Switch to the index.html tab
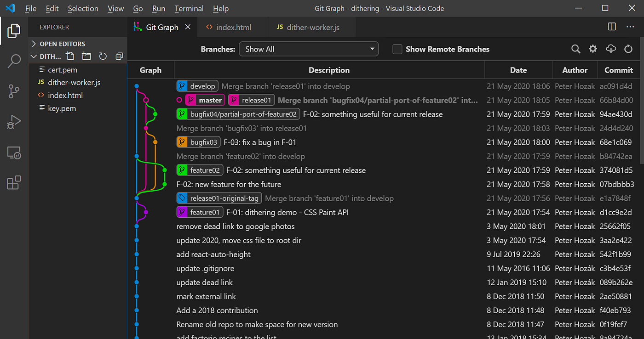Image resolution: width=644 pixels, height=339 pixels. click(232, 27)
